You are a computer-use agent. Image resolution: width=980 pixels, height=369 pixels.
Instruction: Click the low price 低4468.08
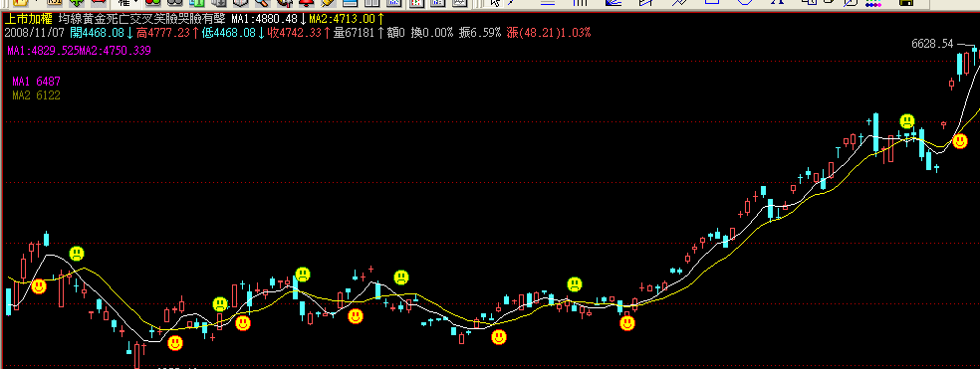[229, 33]
